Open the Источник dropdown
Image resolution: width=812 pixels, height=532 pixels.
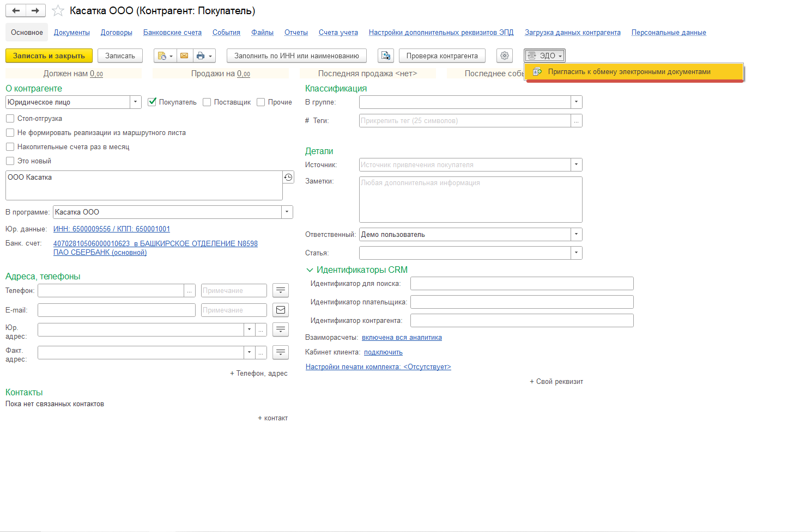tap(577, 165)
